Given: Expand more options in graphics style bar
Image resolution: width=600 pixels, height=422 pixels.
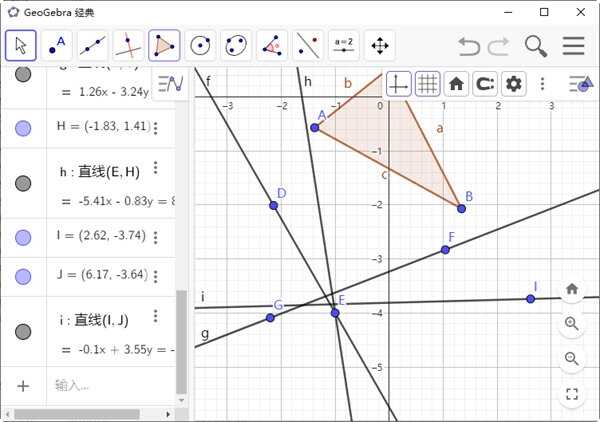Looking at the screenshot, I should tap(543, 84).
